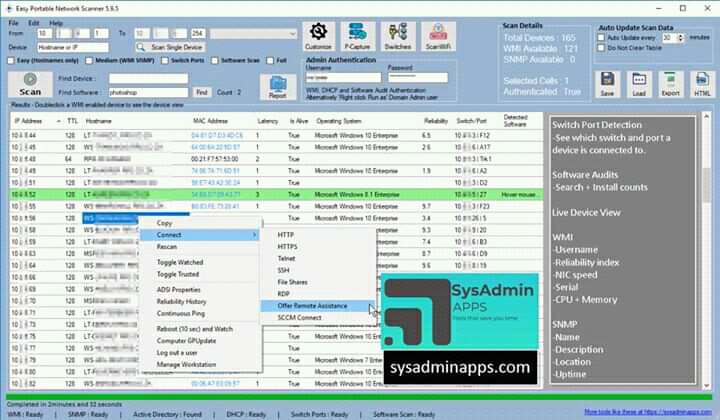Viewport: 720px width, 420px height.
Task: Load saved scan data
Action: (639, 84)
